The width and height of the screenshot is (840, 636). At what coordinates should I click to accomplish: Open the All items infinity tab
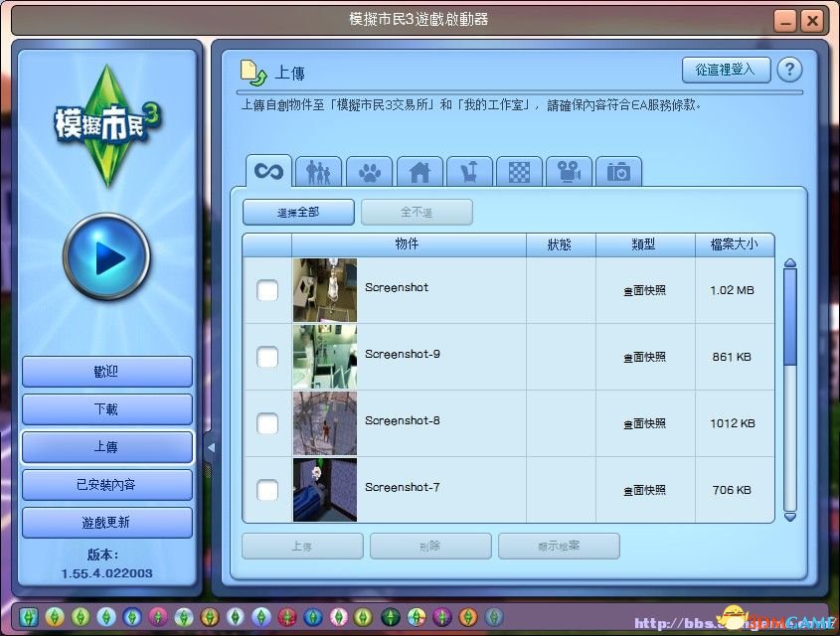click(x=268, y=171)
